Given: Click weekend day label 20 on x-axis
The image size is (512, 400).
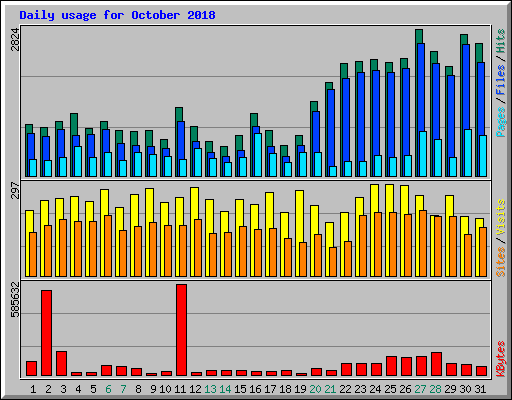Looking at the screenshot, I should 315,389.
